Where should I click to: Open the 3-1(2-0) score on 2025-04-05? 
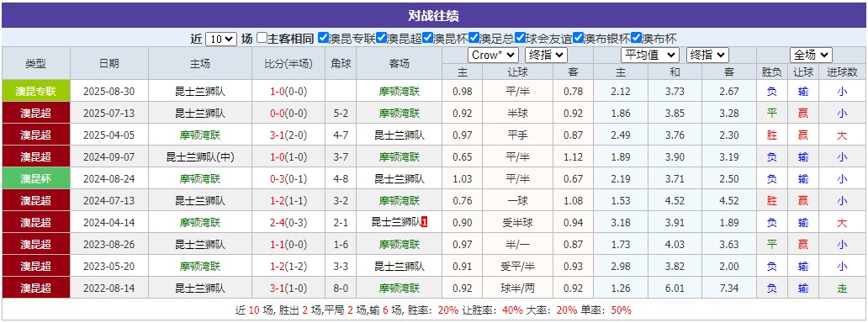[288, 135]
